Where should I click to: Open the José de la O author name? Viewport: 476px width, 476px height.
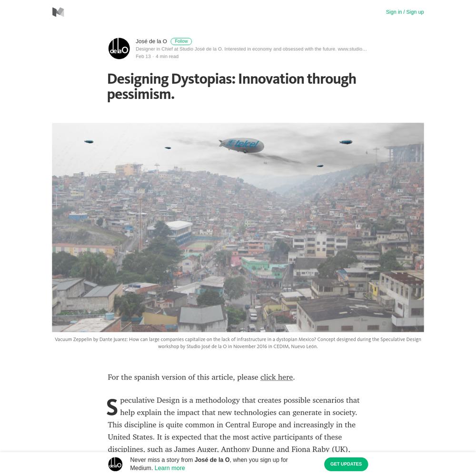(x=151, y=41)
